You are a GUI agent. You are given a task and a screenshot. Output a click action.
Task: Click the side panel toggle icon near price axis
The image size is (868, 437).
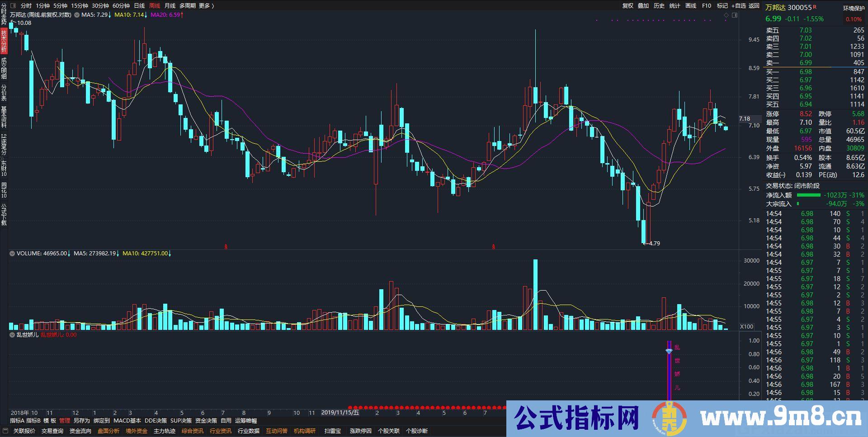click(735, 15)
